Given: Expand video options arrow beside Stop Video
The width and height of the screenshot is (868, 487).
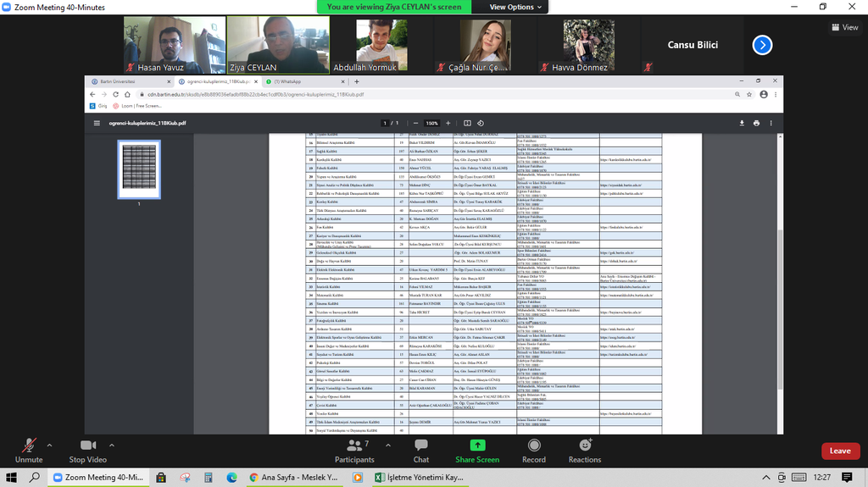Looking at the screenshot, I should coord(111,445).
